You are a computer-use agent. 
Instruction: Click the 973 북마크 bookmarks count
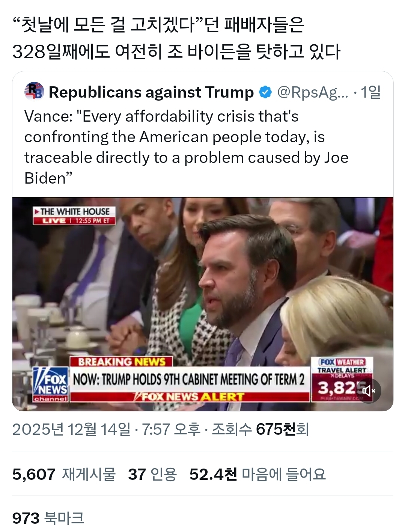coord(48,518)
